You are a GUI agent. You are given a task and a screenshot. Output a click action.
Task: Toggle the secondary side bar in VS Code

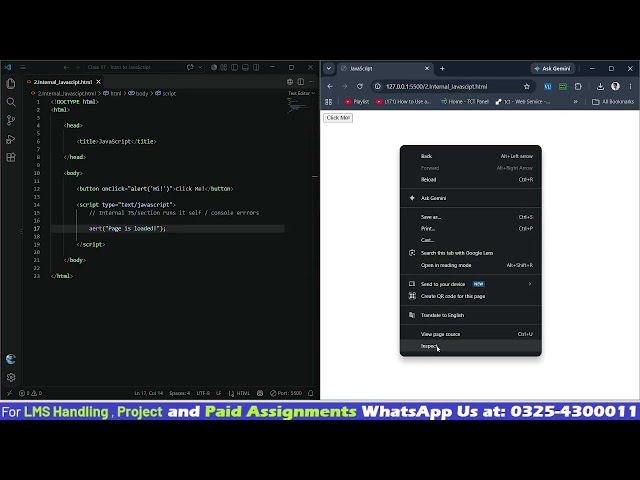256,67
